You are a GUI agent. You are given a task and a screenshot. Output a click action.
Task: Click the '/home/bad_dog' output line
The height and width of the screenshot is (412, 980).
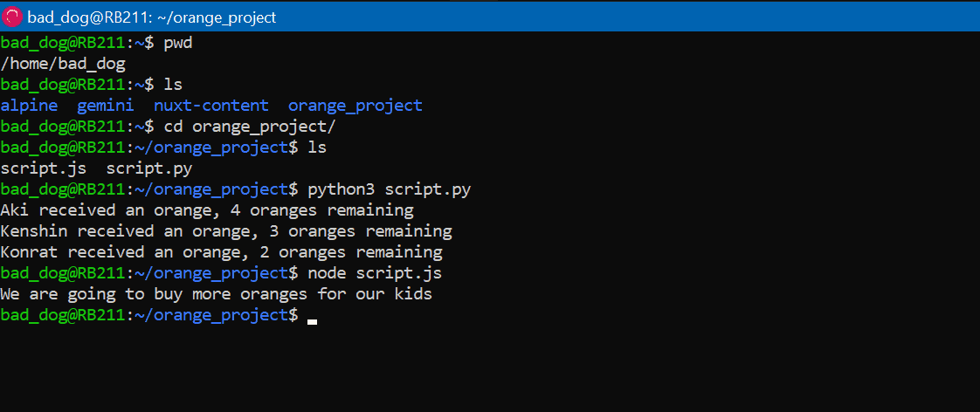pos(63,65)
